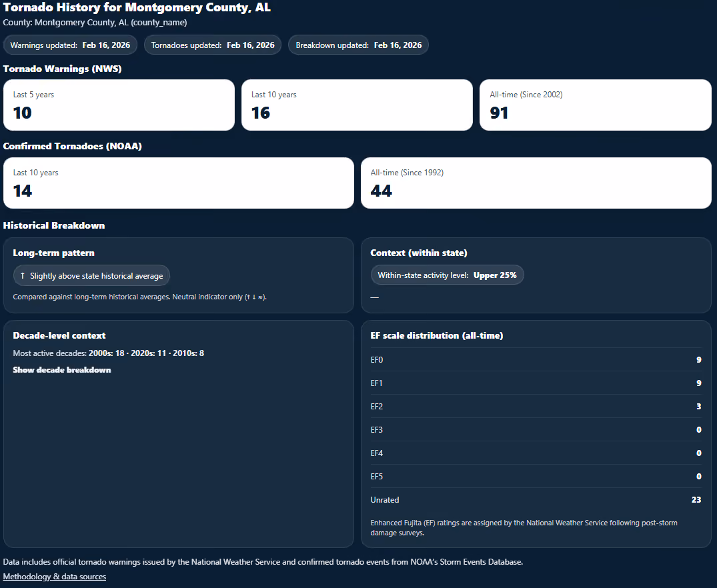
Task: Click the Unrated count value 23
Action: (696, 500)
